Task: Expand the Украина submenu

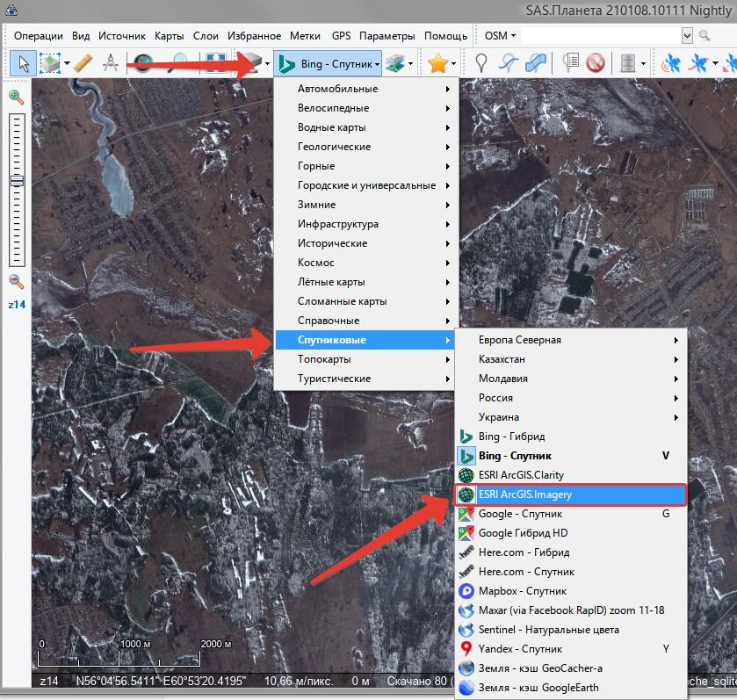Action: click(x=571, y=417)
